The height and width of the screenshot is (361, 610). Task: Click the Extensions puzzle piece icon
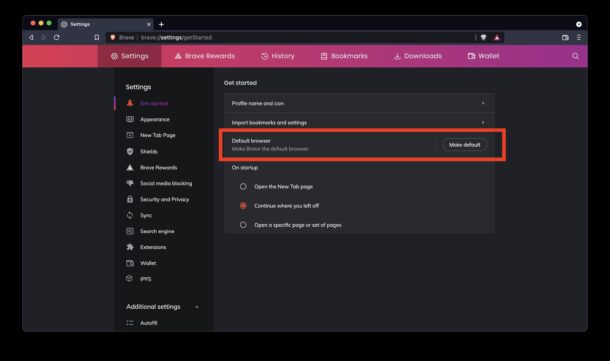pyautogui.click(x=130, y=247)
